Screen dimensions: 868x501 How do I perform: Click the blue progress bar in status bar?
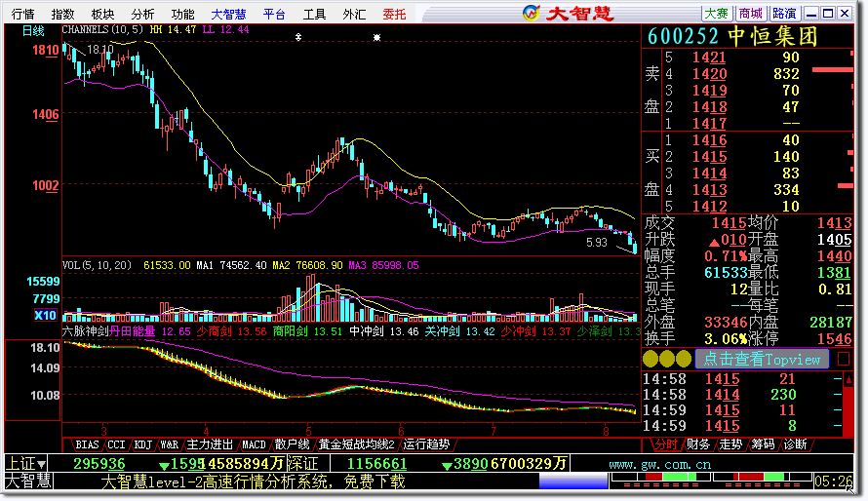coord(573,482)
